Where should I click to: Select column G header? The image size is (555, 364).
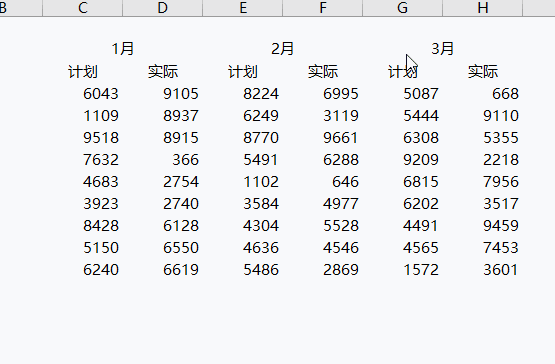click(402, 8)
